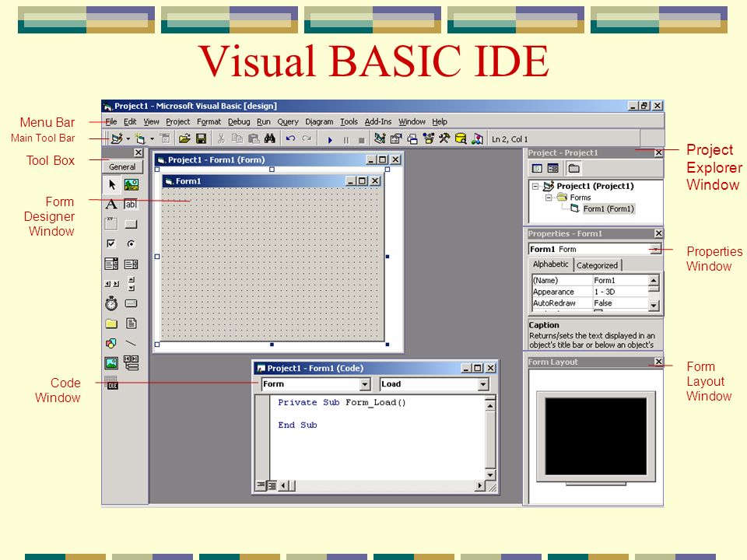
Task: Open the Load procedure dropdown in Code window
Action: tap(483, 383)
